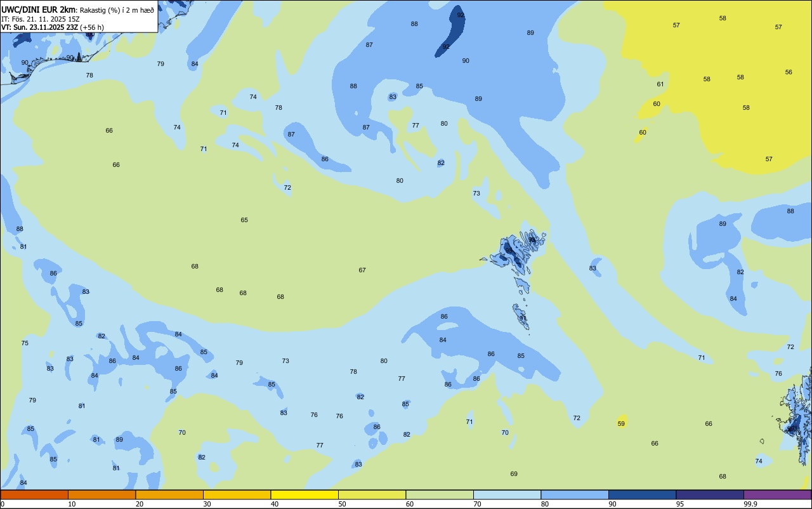Click the humidity value '65' on the map
This screenshot has height=509, width=812.
(244, 220)
